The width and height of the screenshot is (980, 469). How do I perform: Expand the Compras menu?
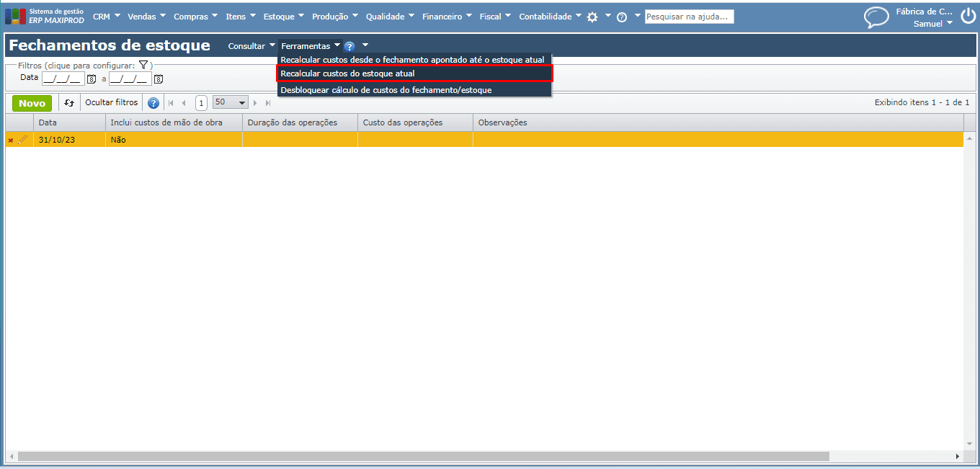point(196,17)
